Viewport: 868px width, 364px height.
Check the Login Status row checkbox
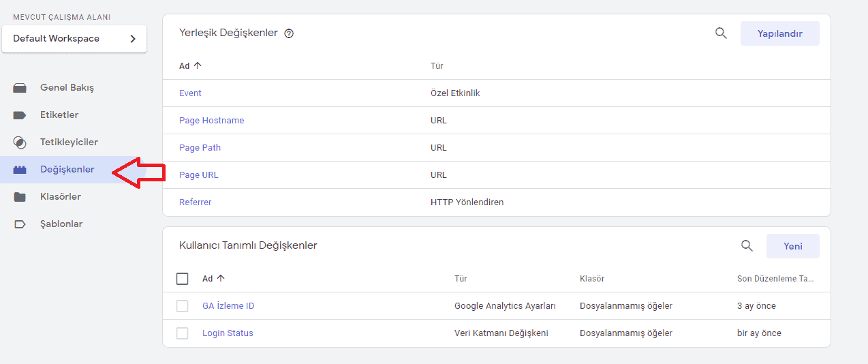[182, 333]
